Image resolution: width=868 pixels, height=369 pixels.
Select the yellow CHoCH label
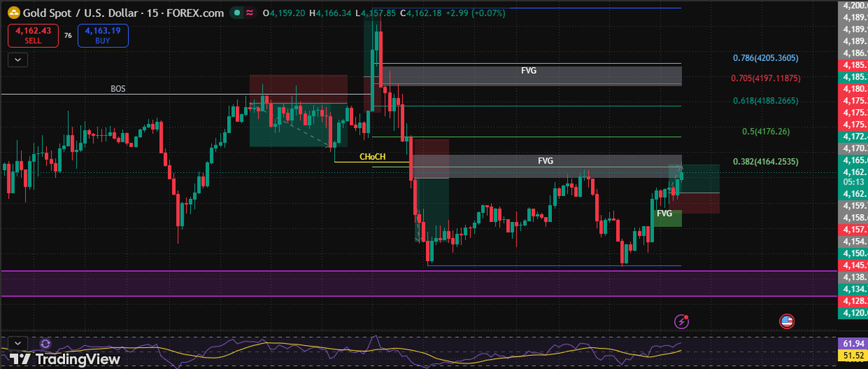point(372,156)
